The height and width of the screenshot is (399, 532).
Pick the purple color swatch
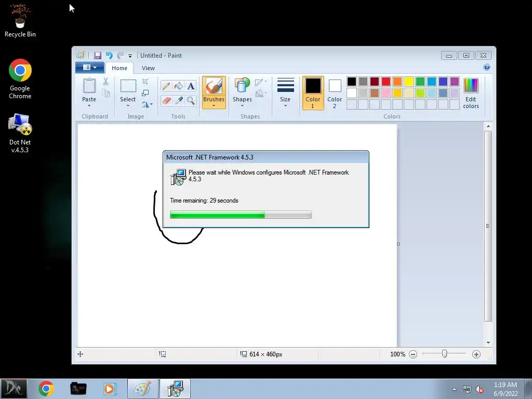click(x=454, y=82)
